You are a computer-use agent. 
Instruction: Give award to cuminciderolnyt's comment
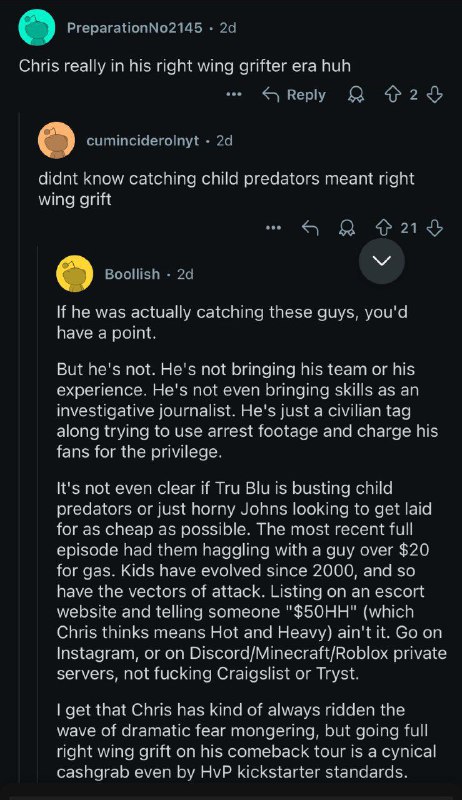[x=347, y=228]
